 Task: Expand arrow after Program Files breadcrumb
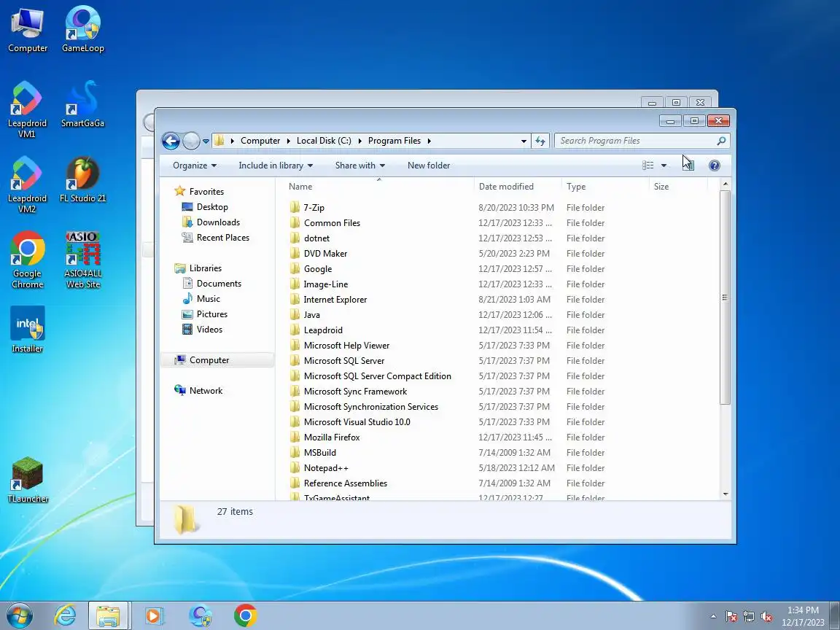coord(429,141)
